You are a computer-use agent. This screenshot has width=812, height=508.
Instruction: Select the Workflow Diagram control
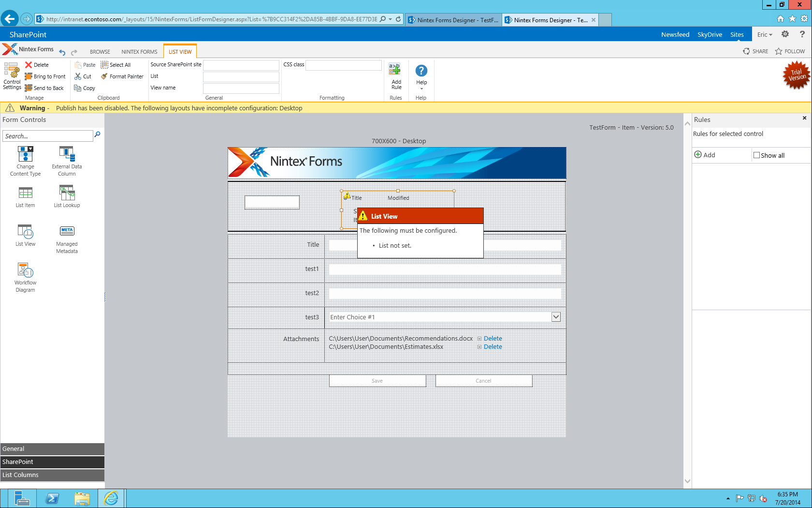(x=25, y=278)
